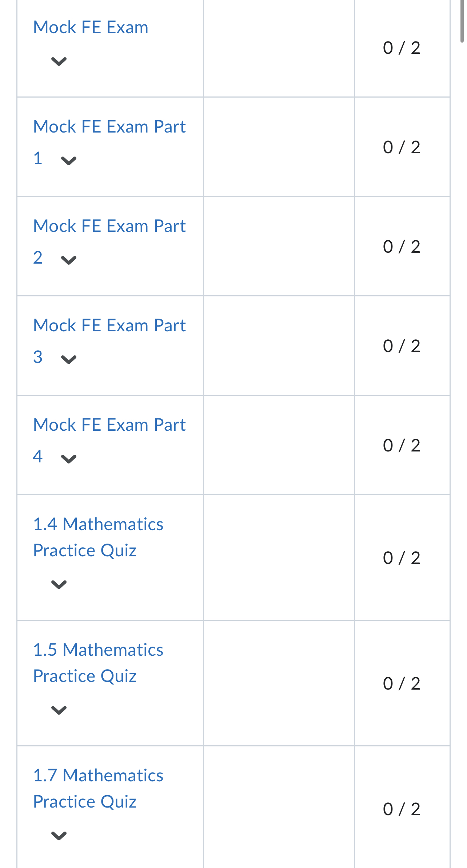Screen dimensions: 467x868
Task: Open Mock FE Exam Part 3 link
Action: pos(109,341)
